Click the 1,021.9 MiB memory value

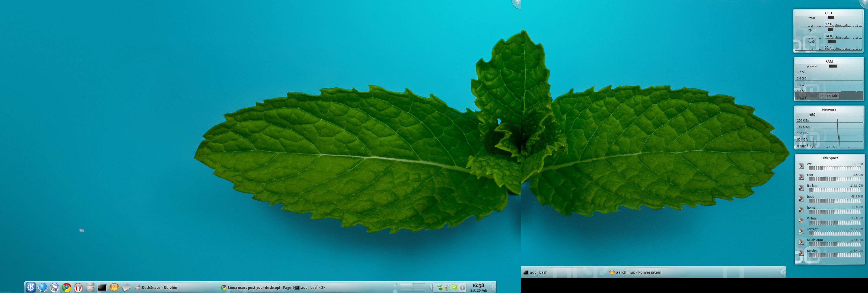point(829,96)
